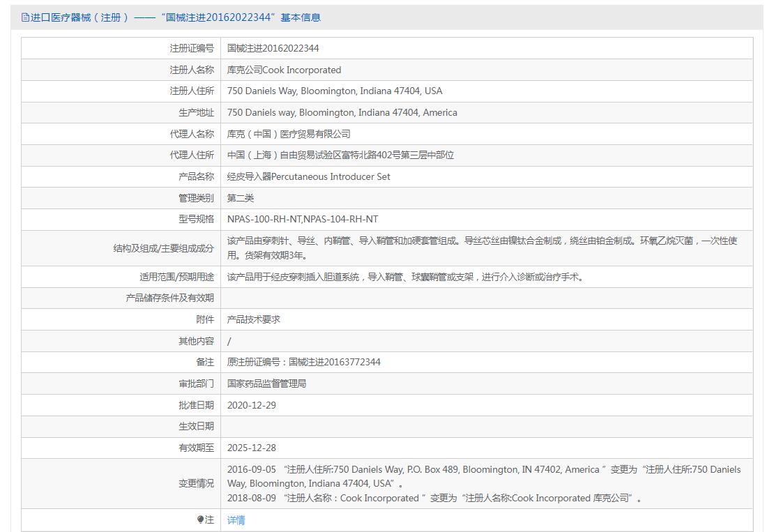This screenshot has height=532, width=774.
Task: Click the 注册证编号 row label
Action: (192, 48)
